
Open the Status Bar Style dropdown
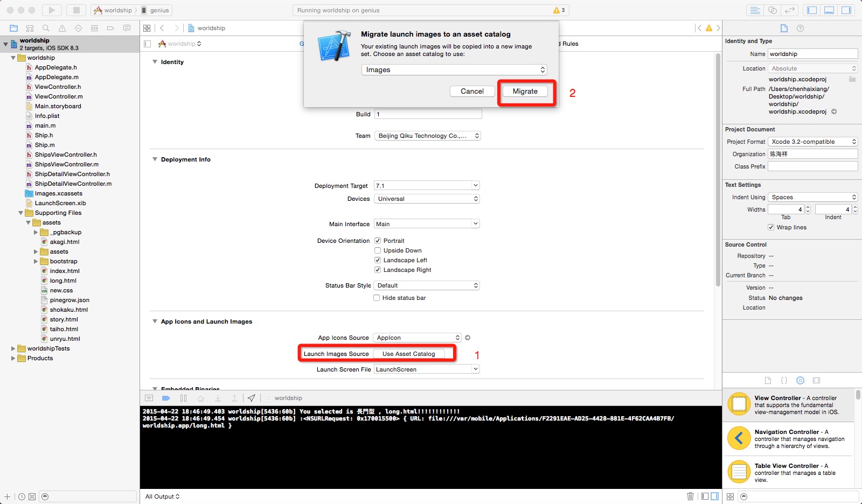tap(427, 285)
